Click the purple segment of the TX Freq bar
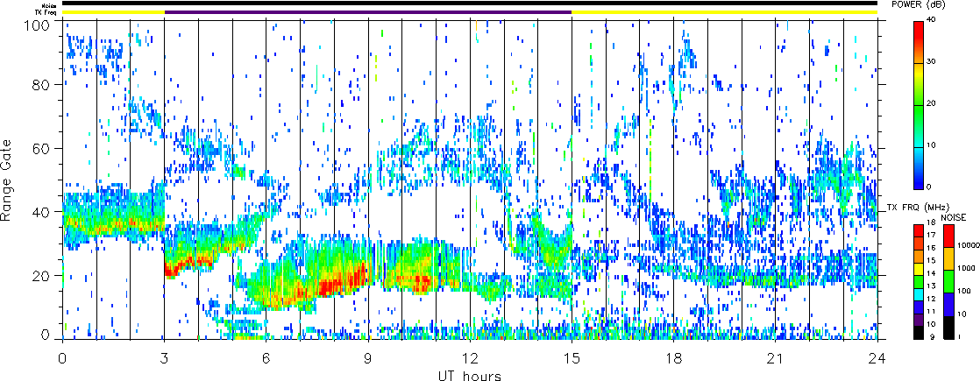Image resolution: width=980 pixels, height=381 pixels. (x=368, y=12)
